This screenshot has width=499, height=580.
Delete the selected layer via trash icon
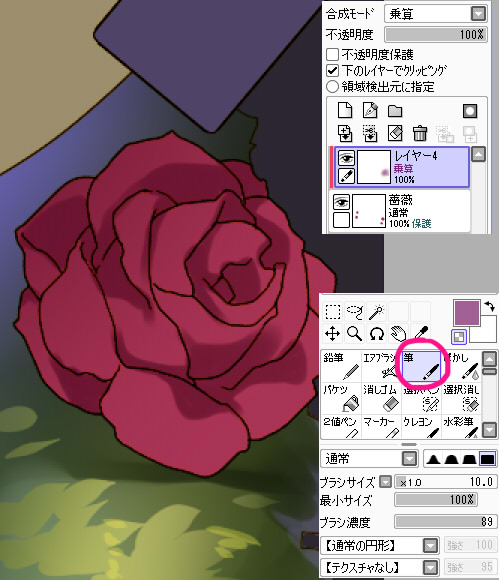click(x=420, y=133)
